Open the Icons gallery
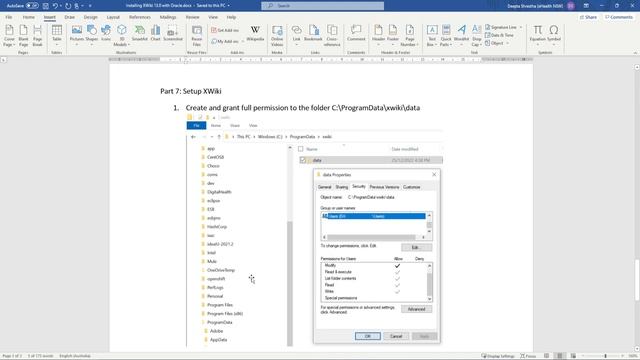The height and width of the screenshot is (360, 640). click(106, 33)
